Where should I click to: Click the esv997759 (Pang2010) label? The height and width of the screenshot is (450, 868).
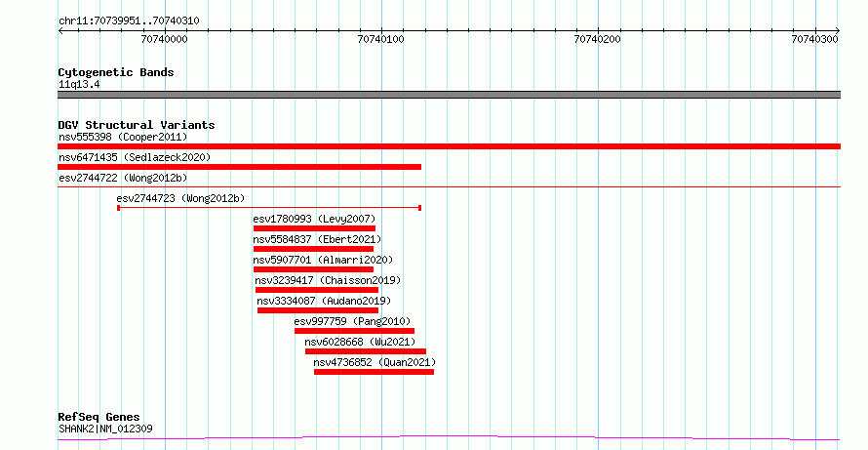(x=353, y=321)
